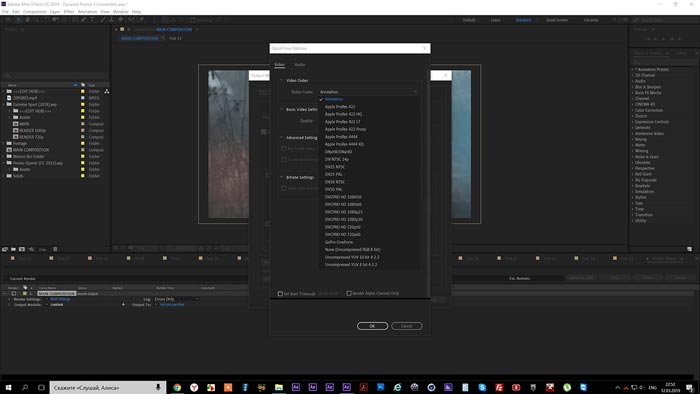Choose None (Uncompressed RGB 8-bit) option
Screen dimensions: 700x394
point(353,249)
